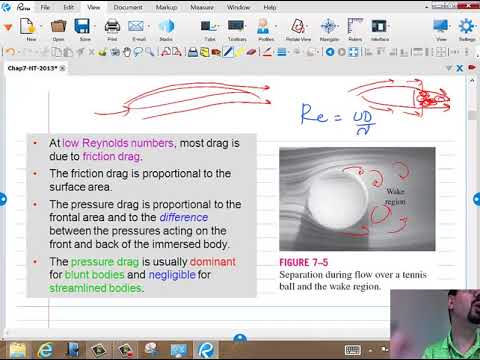Open the on-screen keyboard tray icon
The height and width of the screenshot is (360, 480).
click(353, 350)
